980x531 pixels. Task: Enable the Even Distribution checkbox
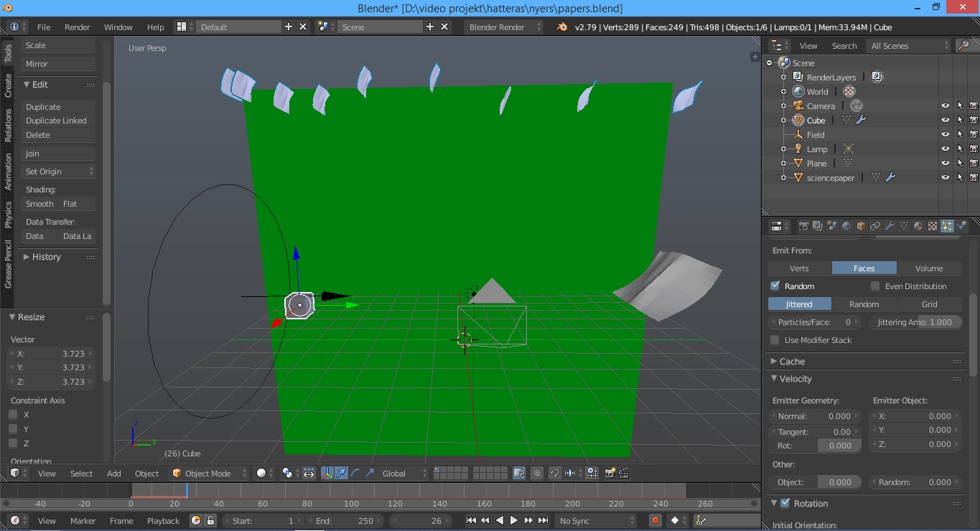pyautogui.click(x=875, y=286)
